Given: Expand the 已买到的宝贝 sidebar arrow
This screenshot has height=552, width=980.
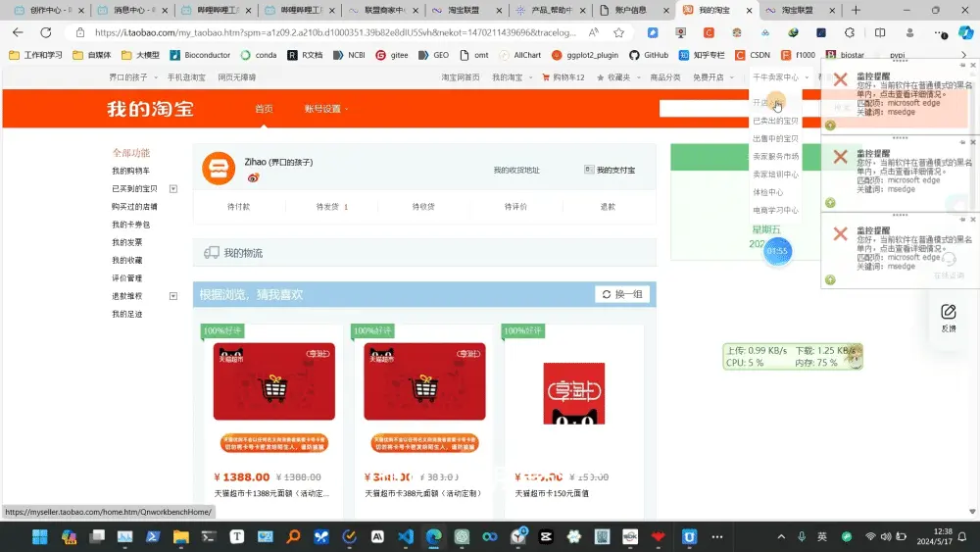Looking at the screenshot, I should [173, 189].
